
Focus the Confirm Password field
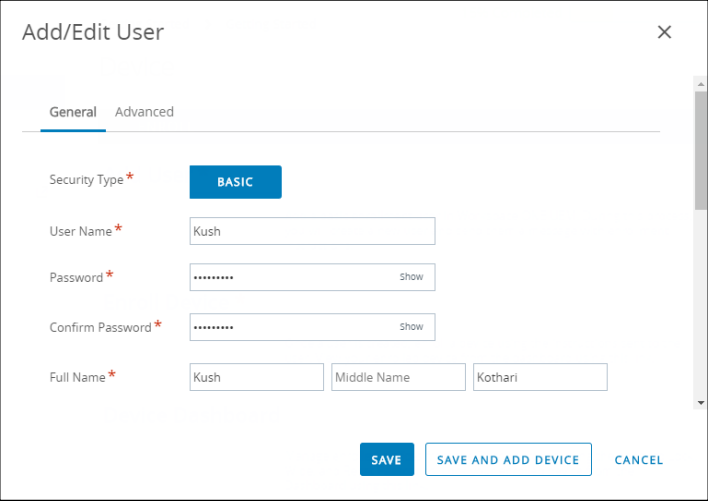[x=290, y=327]
